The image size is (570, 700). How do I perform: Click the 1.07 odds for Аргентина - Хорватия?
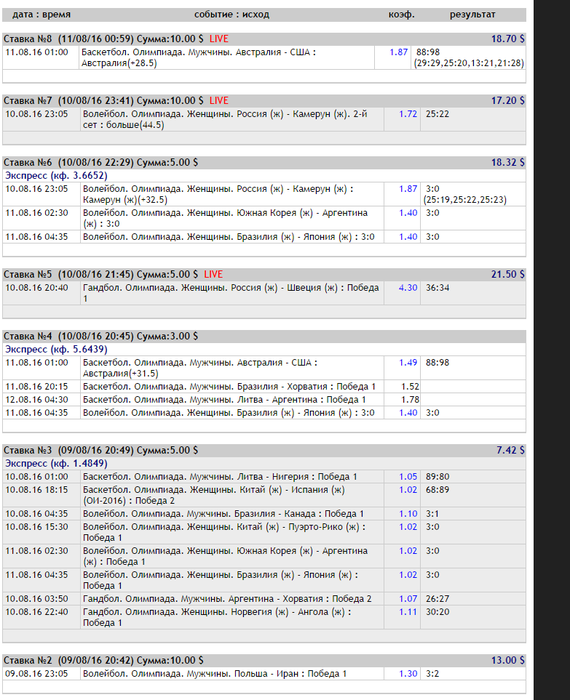(408, 599)
